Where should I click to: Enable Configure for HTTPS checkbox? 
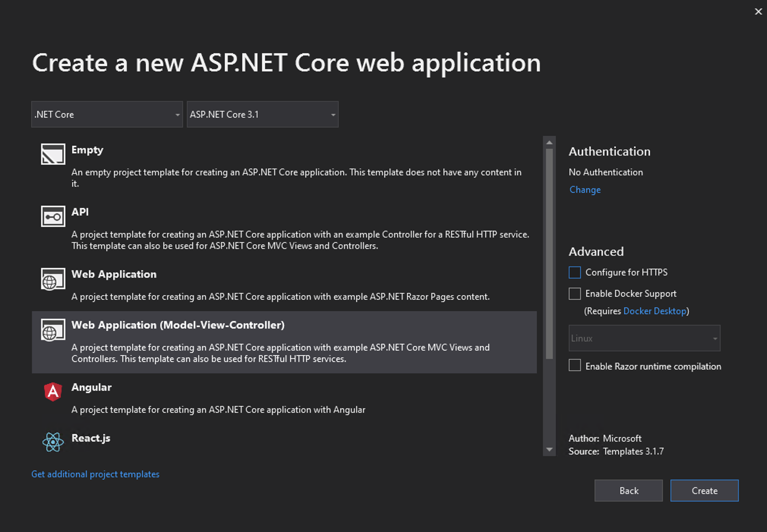click(574, 272)
